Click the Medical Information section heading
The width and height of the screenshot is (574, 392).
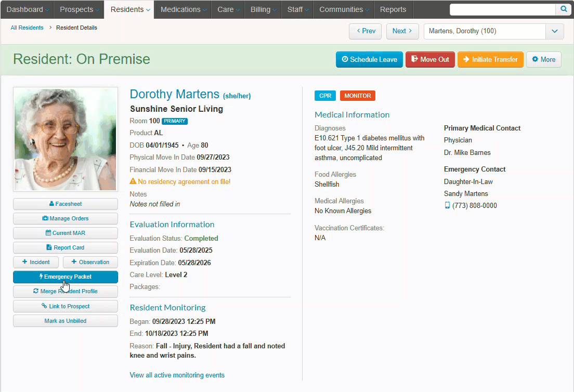352,114
